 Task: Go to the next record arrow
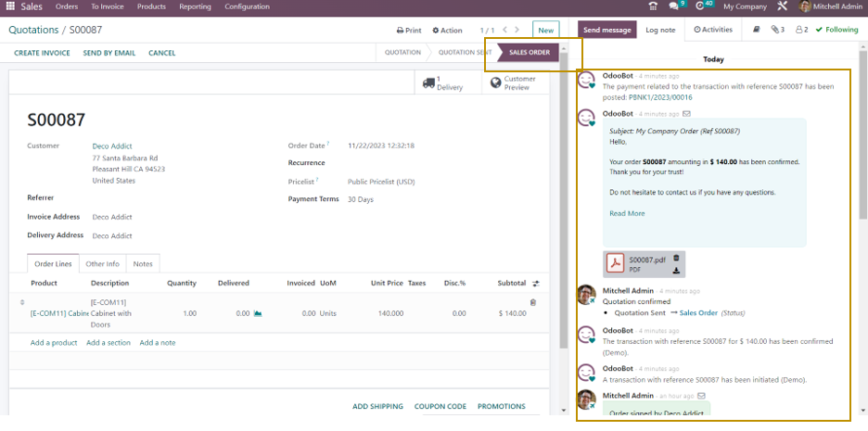click(518, 30)
